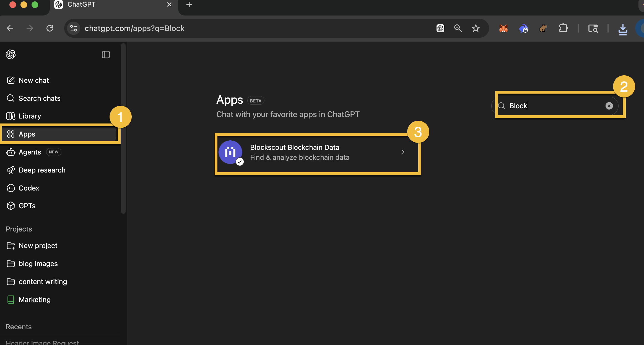The height and width of the screenshot is (345, 644).
Task: Open the browser Downloads icon
Action: tap(623, 29)
